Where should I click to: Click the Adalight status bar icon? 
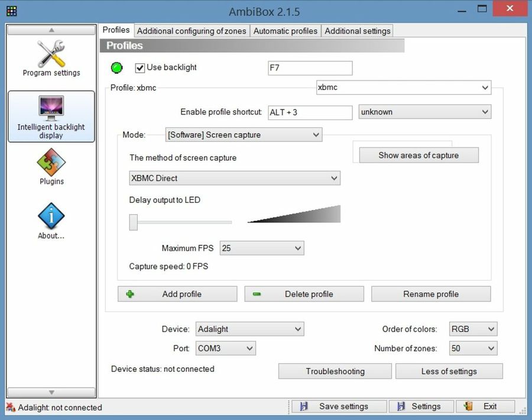point(11,407)
